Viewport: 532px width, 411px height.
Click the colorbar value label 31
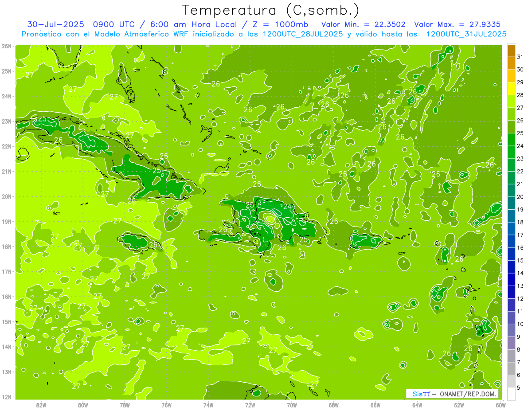[x=520, y=56]
